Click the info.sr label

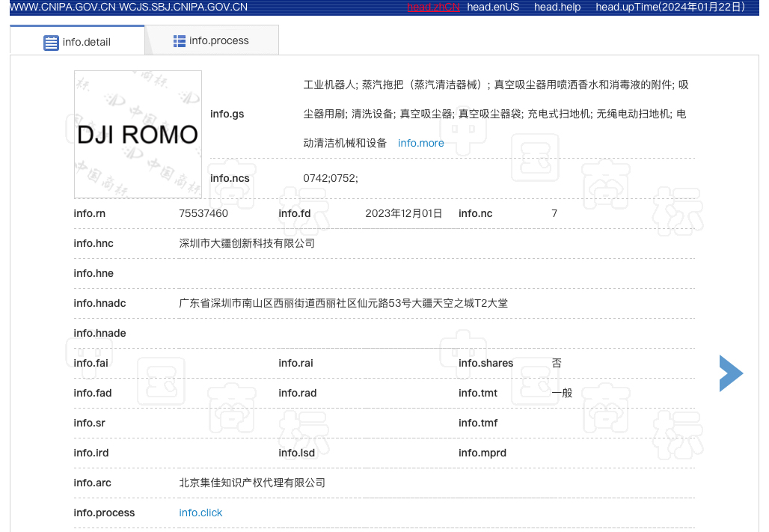coord(89,423)
